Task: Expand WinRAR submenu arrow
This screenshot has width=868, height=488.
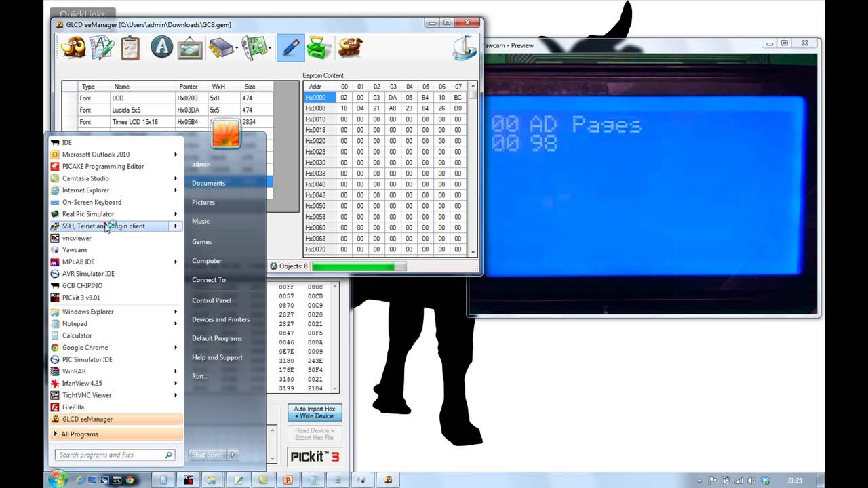Action: coord(176,371)
